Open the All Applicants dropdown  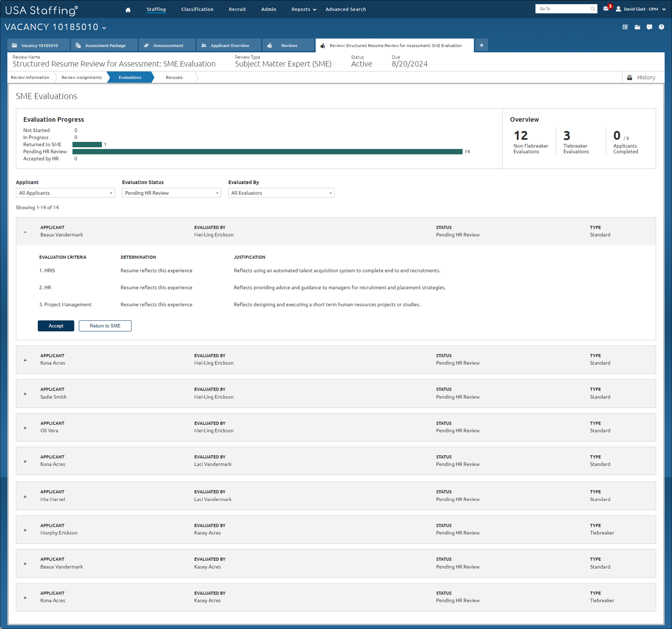click(x=65, y=193)
